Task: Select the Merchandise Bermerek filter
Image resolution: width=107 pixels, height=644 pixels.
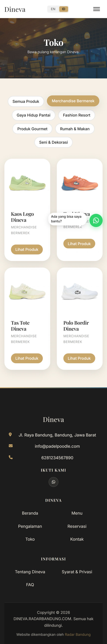Action: point(73,101)
